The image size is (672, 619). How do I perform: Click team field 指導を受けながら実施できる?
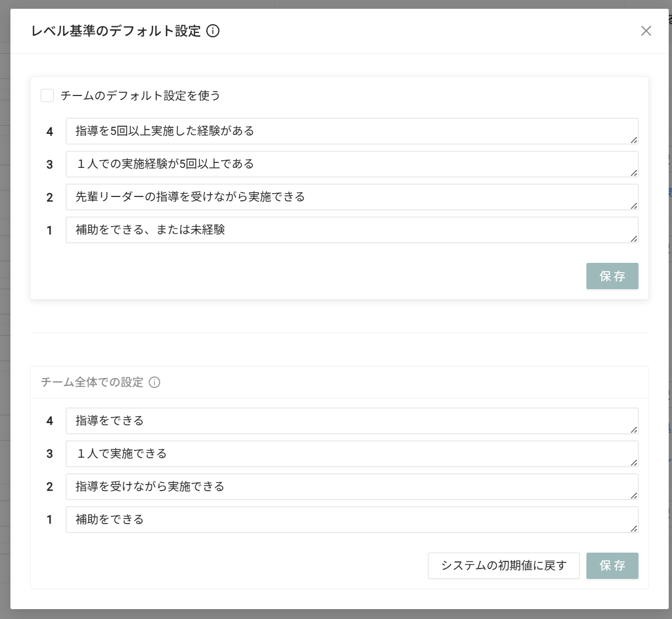point(351,487)
